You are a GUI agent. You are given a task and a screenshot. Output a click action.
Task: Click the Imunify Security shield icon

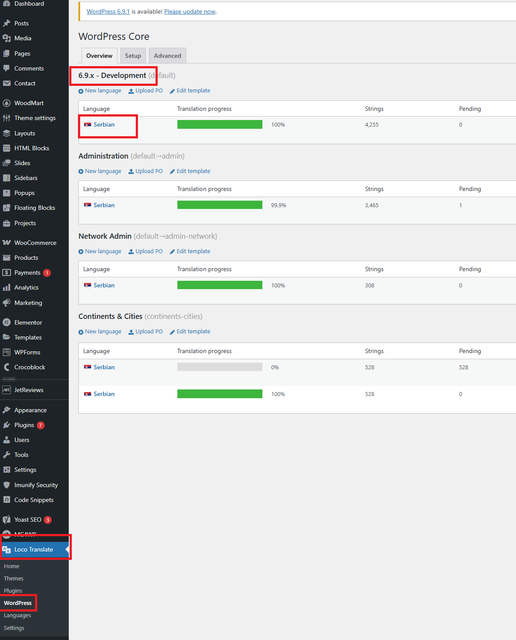click(7, 485)
